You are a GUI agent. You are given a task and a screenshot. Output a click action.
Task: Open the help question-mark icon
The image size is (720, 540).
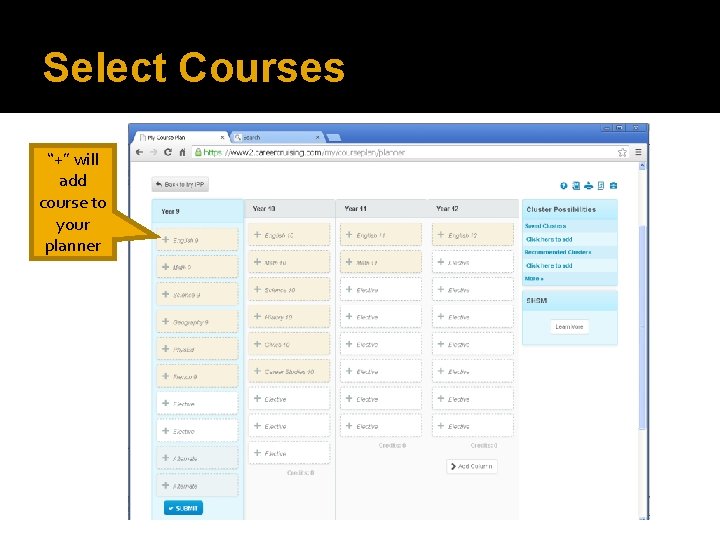(x=564, y=186)
